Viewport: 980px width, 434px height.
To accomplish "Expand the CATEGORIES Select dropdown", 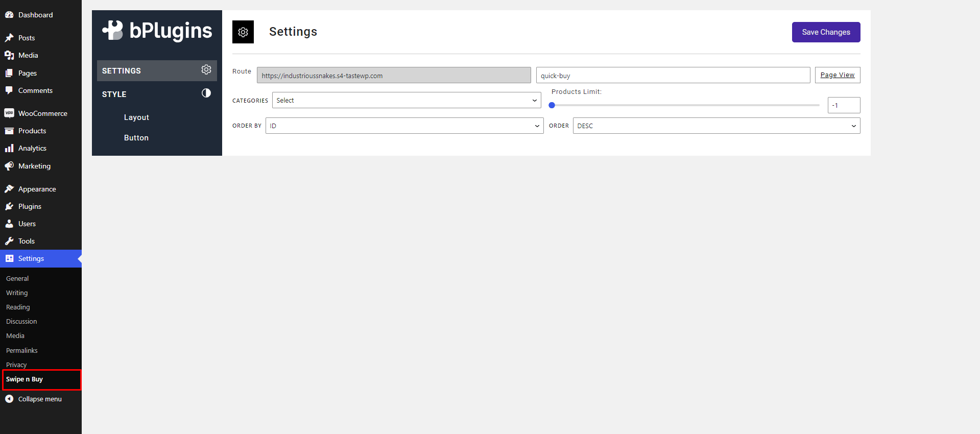I will tap(407, 100).
